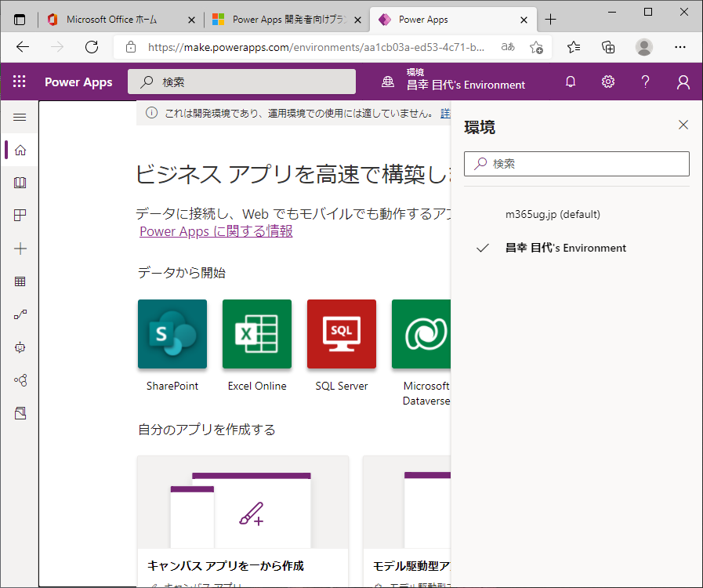Click the environment globe icon in header
The image size is (703, 588).
click(x=388, y=82)
